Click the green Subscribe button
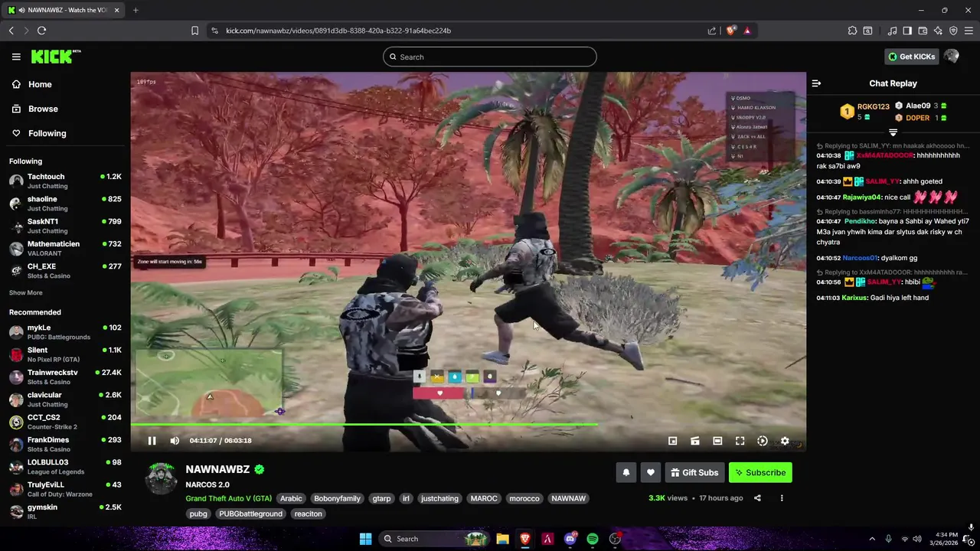 click(x=760, y=473)
